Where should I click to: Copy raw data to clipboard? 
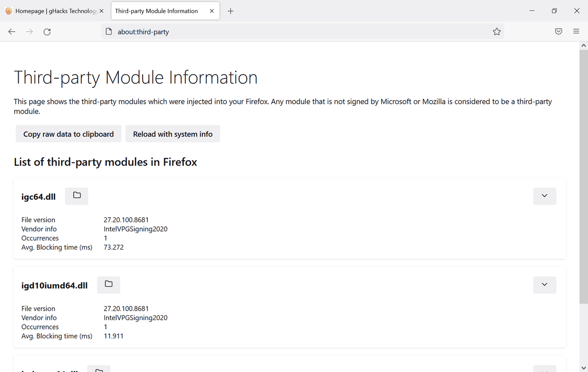click(x=69, y=134)
